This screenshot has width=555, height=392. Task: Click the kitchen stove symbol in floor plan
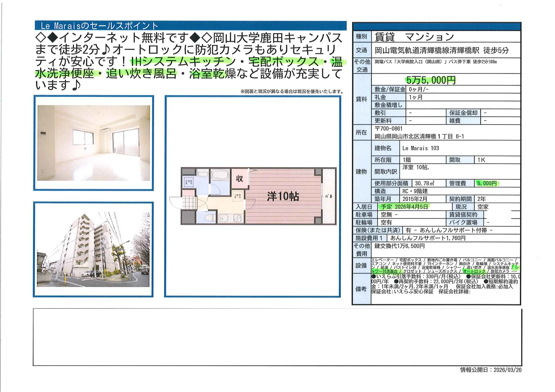[x=237, y=218]
